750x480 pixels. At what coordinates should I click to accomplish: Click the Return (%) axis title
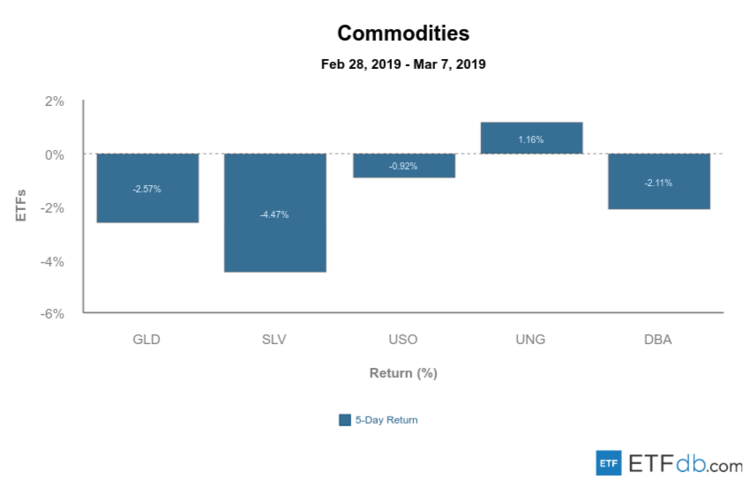[403, 373]
